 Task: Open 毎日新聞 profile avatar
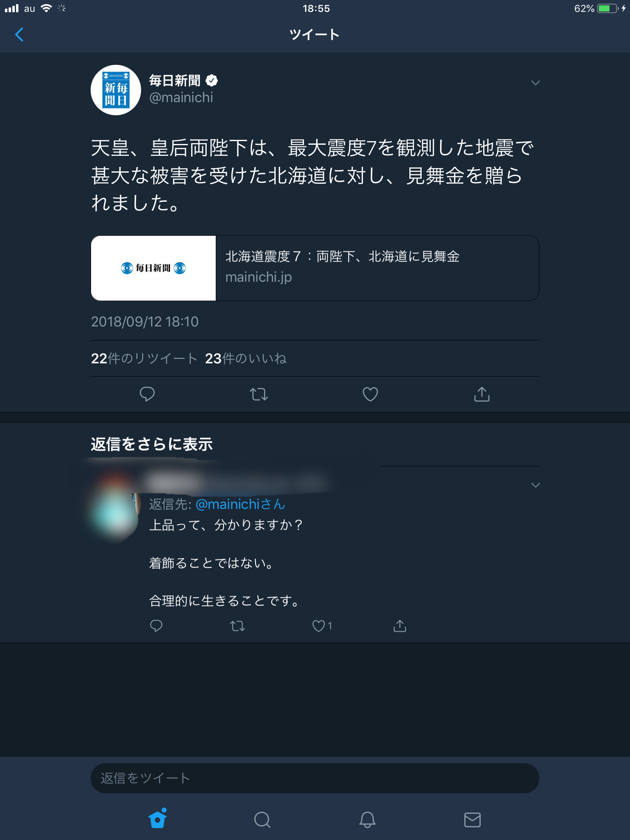pyautogui.click(x=116, y=90)
